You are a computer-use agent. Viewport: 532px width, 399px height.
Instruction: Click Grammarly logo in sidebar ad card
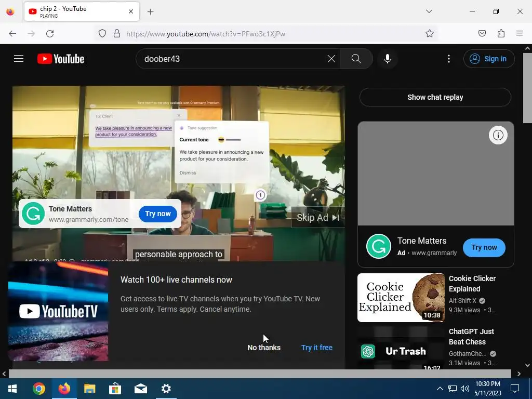click(379, 247)
